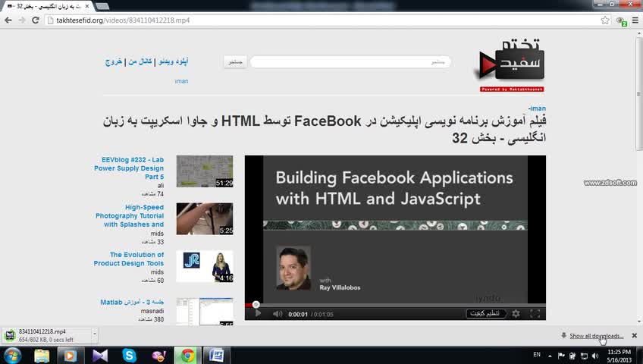Open High-Speed Photography Tutorial link
The height and width of the screenshot is (364, 643).
(130, 215)
